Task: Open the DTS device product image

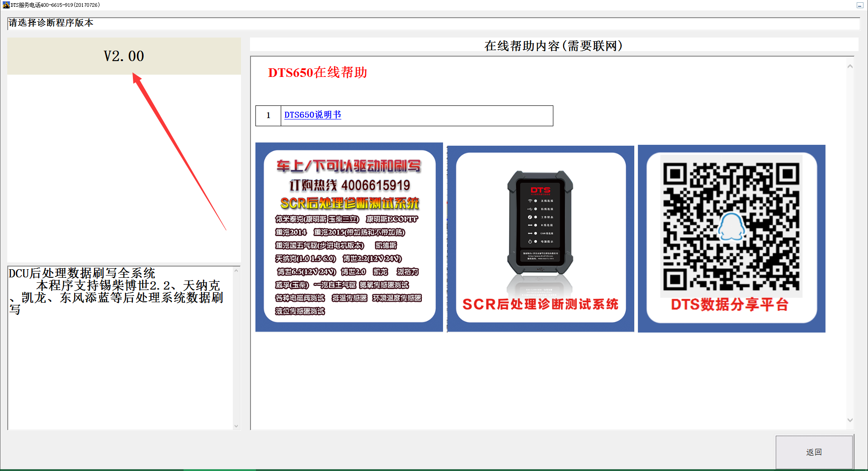Action: pos(540,239)
